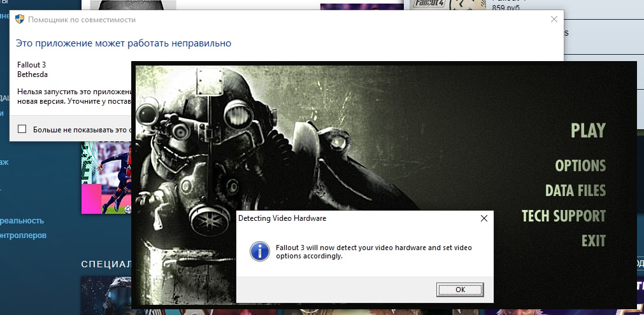The width and height of the screenshot is (644, 315).
Task: Close the Detecting Video Hardware dialog
Action: click(484, 219)
